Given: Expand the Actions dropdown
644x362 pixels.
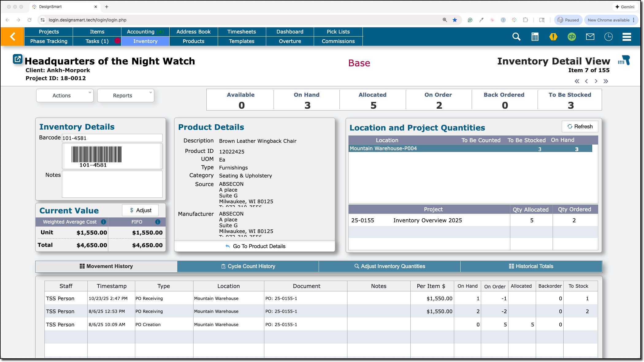Looking at the screenshot, I should coord(65,95).
